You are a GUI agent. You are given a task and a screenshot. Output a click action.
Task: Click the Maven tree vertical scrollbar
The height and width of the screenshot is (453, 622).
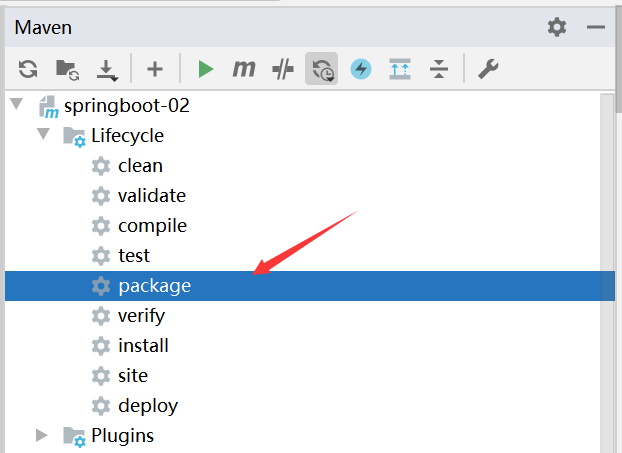(607, 273)
